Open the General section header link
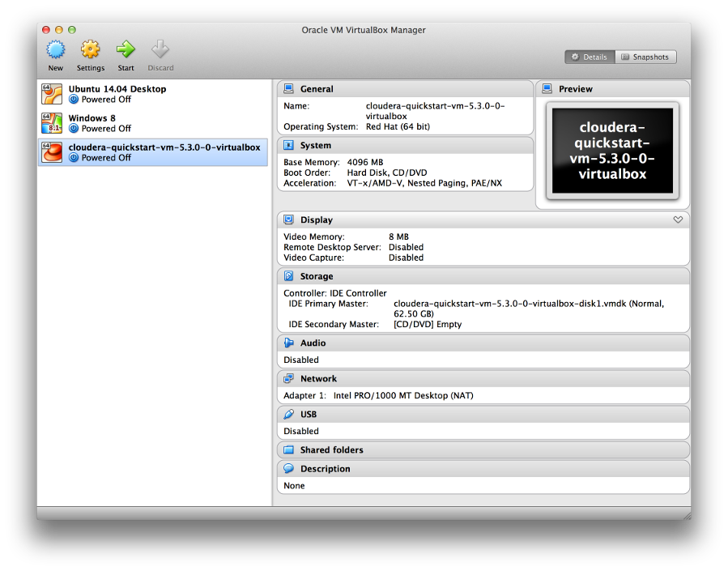This screenshot has width=728, height=571. (317, 88)
